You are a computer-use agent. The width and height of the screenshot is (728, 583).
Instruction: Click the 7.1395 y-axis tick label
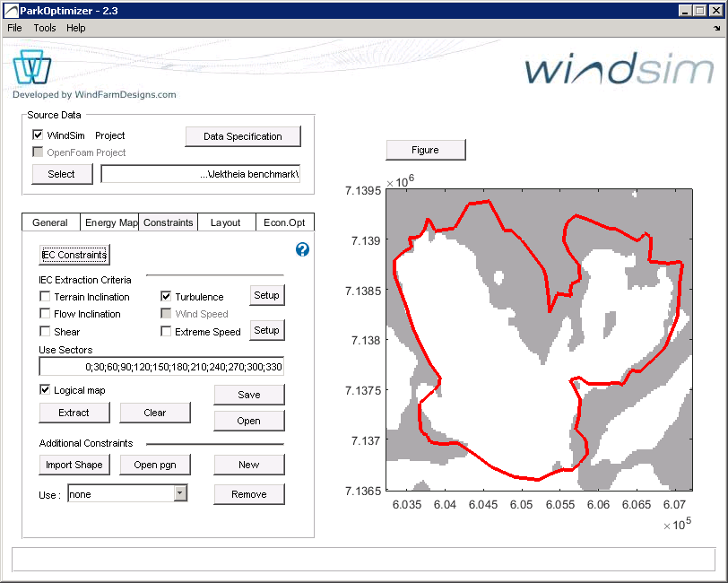[x=363, y=190]
